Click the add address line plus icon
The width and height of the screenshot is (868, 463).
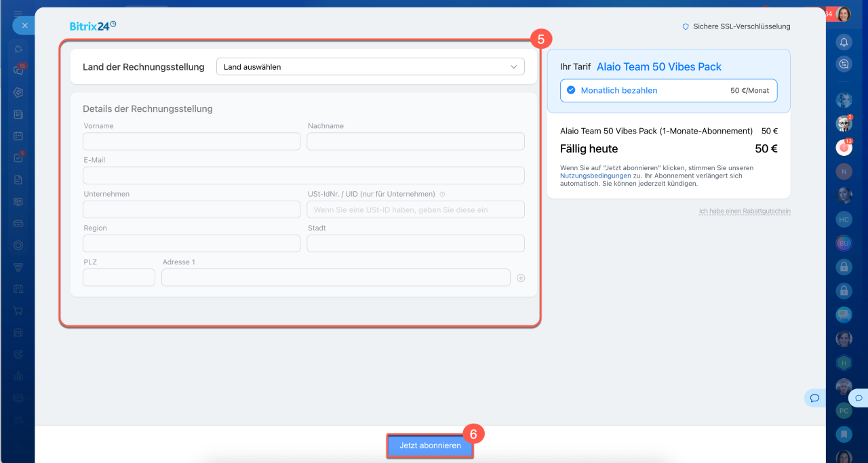[521, 278]
